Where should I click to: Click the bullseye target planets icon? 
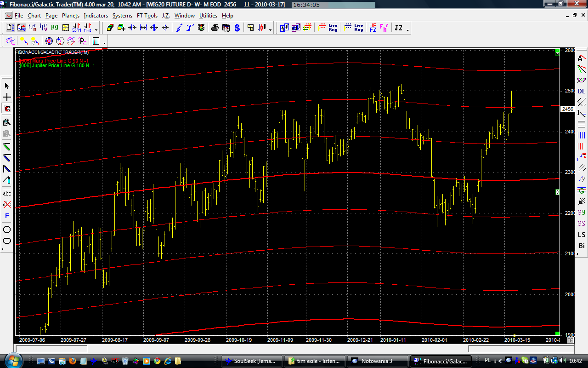pos(49,41)
